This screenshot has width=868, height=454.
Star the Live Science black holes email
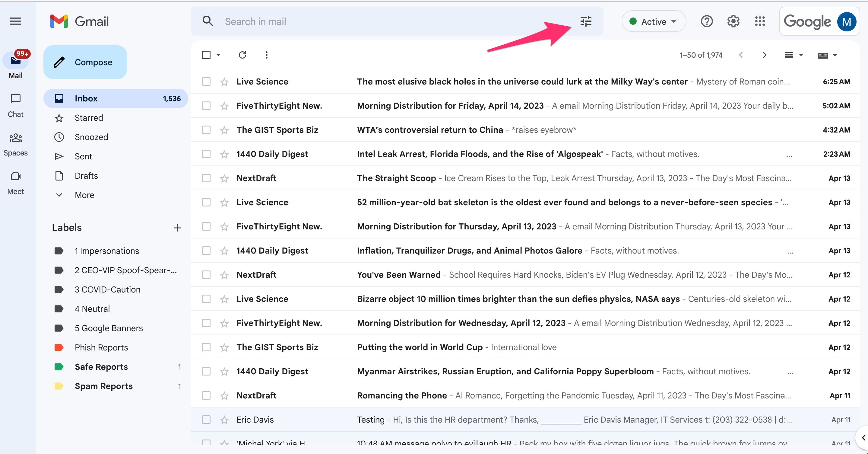(224, 82)
